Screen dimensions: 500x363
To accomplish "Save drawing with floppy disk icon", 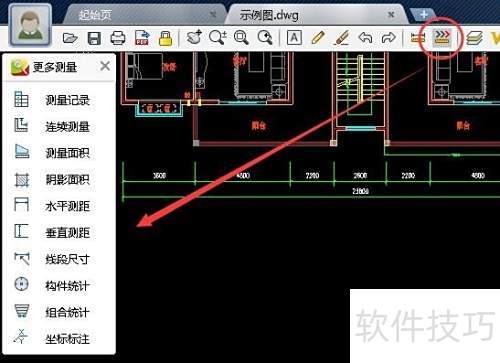I will (94, 38).
